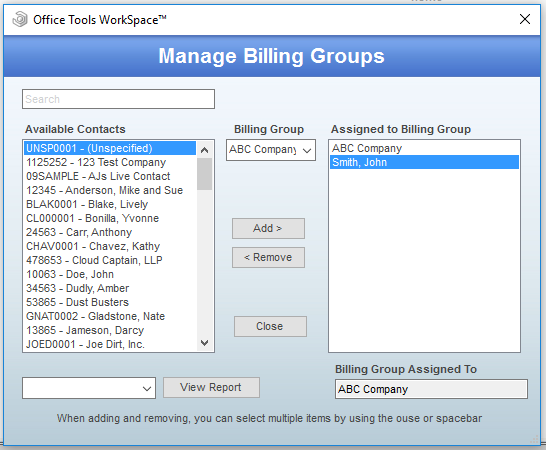Click the Available Contacts scroll up arrow

(x=204, y=150)
